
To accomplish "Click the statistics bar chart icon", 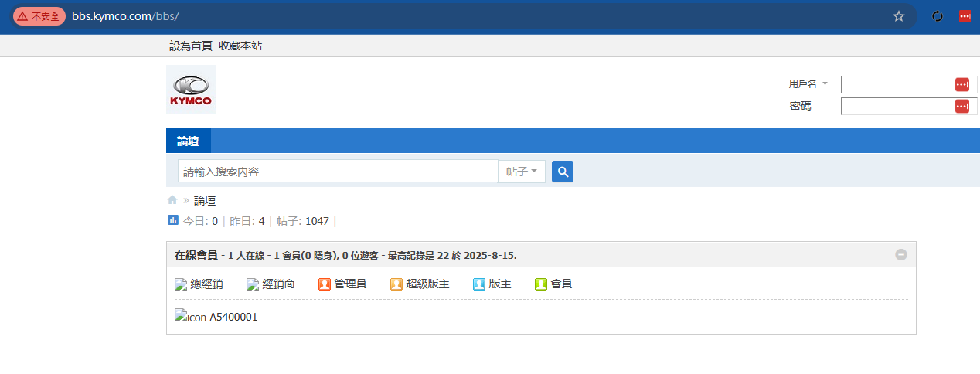I will tap(173, 220).
